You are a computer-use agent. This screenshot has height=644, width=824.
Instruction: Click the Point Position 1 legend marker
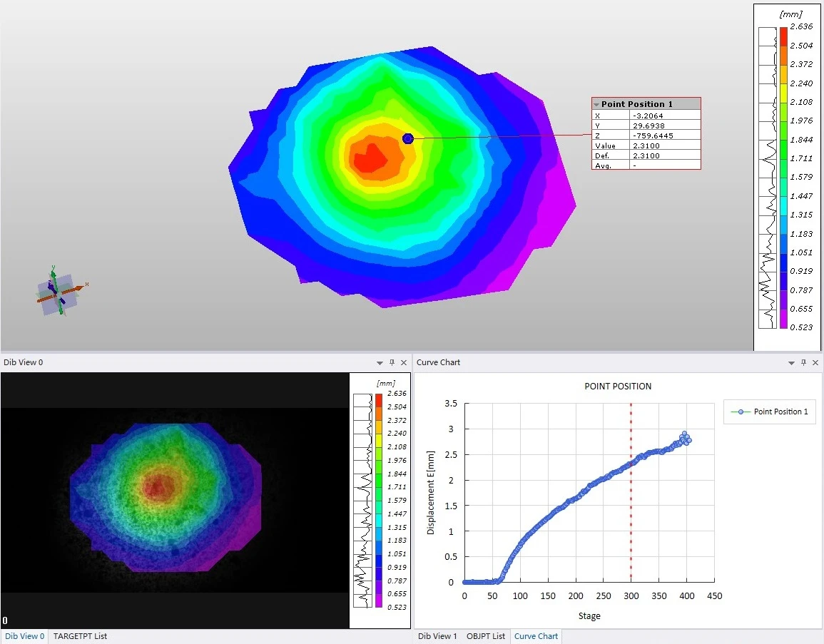(x=741, y=412)
